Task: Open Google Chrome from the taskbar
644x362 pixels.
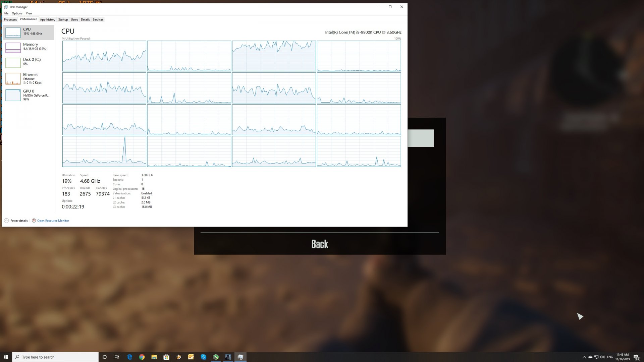Action: [142, 357]
